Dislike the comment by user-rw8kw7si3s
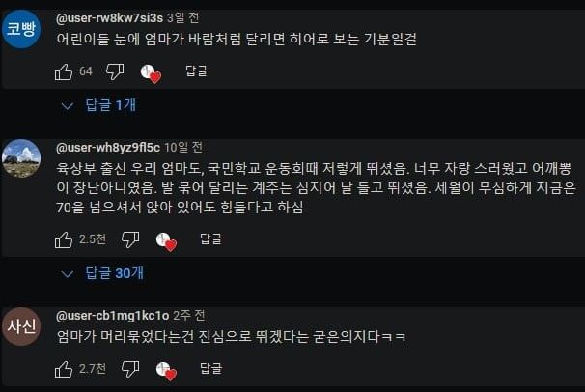585x392 pixels. click(x=115, y=71)
